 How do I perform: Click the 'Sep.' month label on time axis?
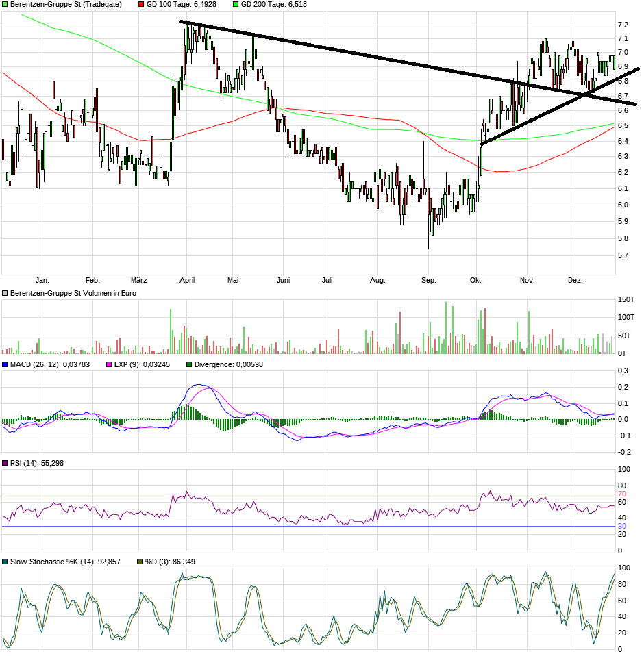(428, 280)
